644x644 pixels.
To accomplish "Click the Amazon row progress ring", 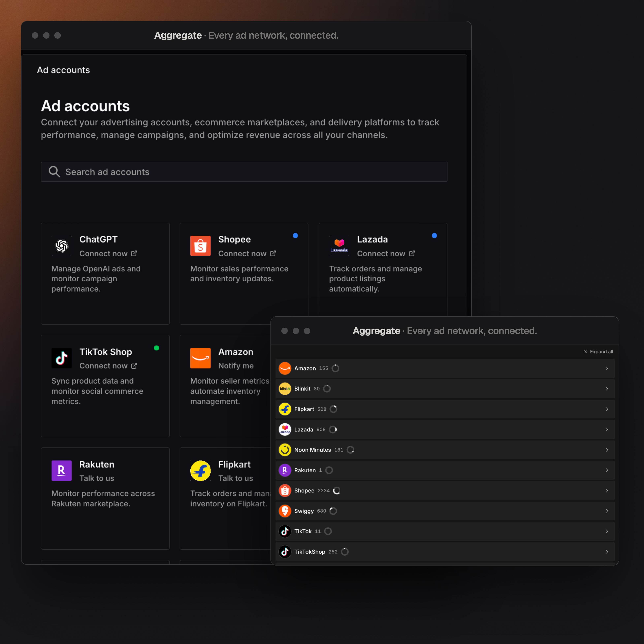I will (335, 368).
